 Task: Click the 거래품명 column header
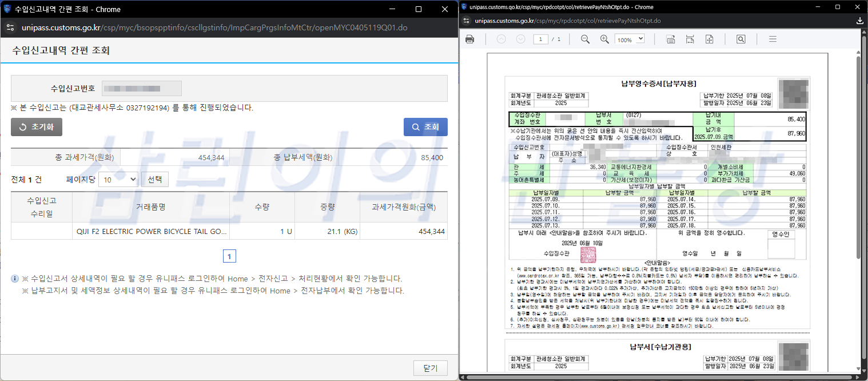(151, 207)
